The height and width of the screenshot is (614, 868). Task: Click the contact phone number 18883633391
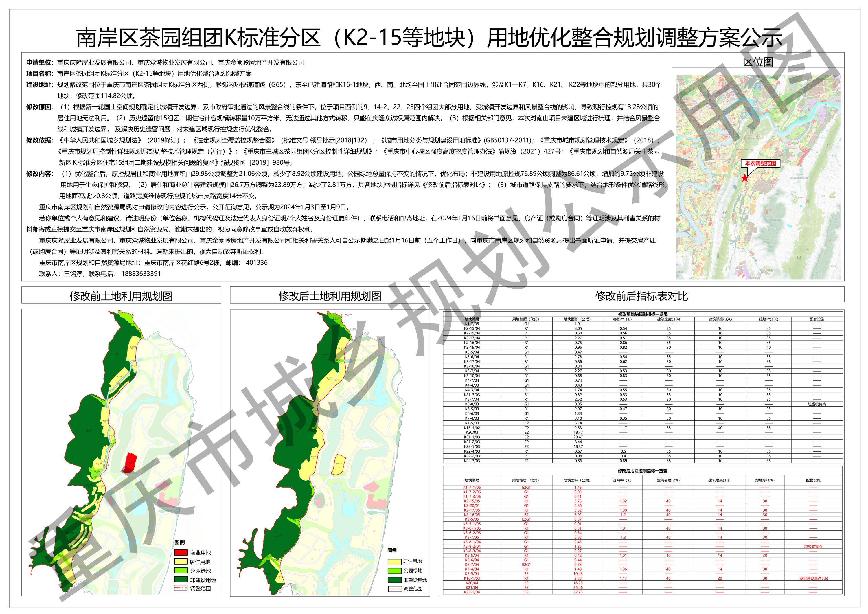[141, 273]
